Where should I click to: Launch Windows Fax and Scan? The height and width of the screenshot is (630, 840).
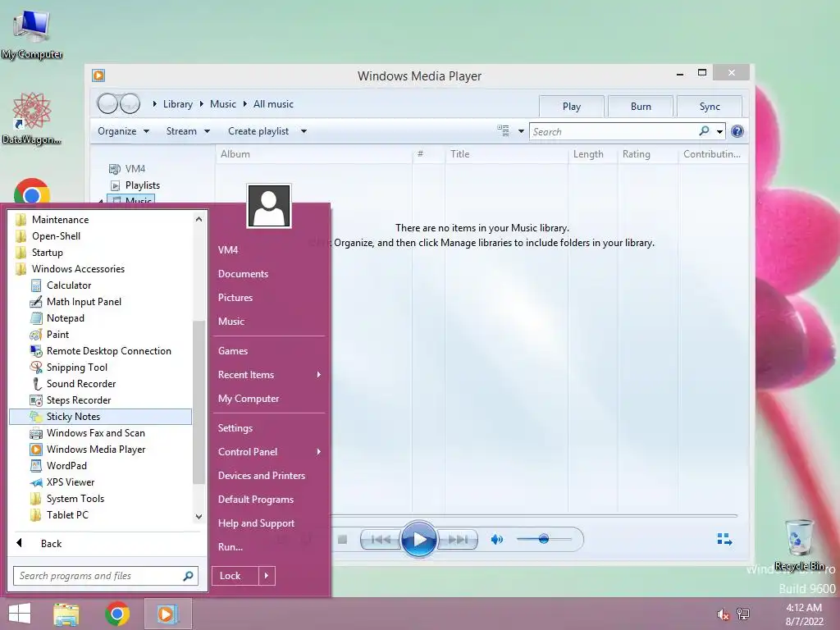point(95,433)
